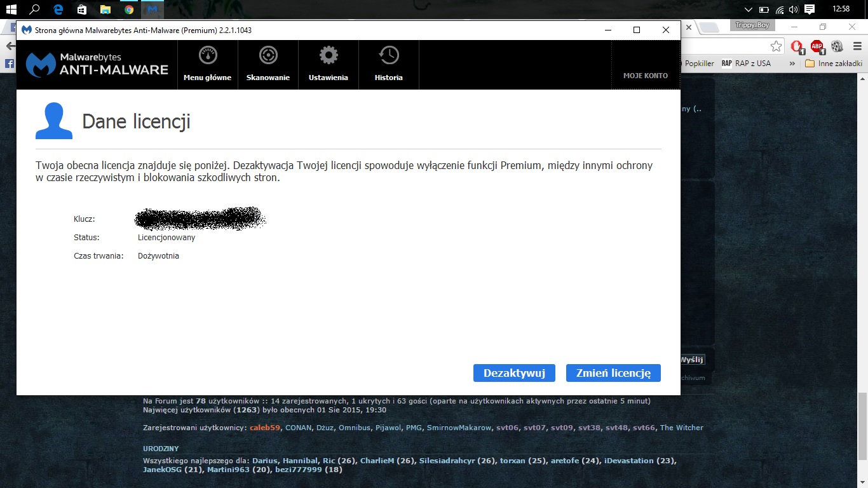
Task: Open the Inne zakładki bookmarks folder
Action: click(834, 64)
